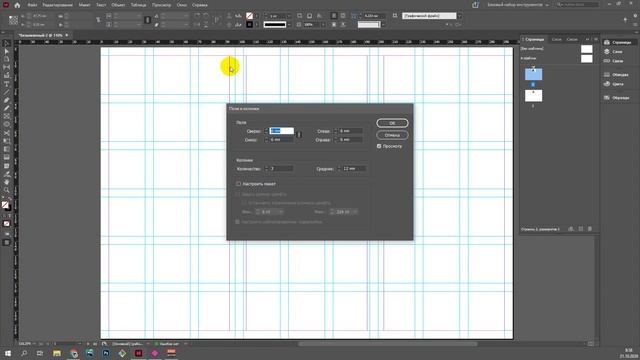Click the document tab title
Screen dimensions: 640x360
point(40,36)
